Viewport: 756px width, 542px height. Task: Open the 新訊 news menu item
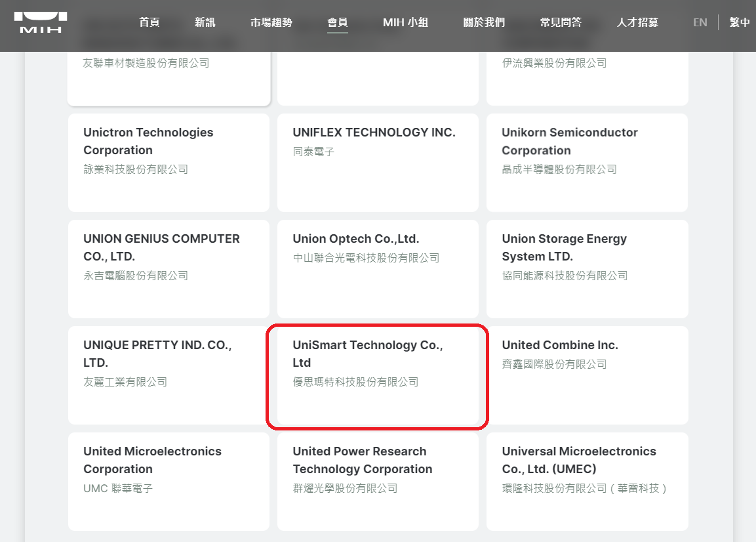[x=205, y=22]
